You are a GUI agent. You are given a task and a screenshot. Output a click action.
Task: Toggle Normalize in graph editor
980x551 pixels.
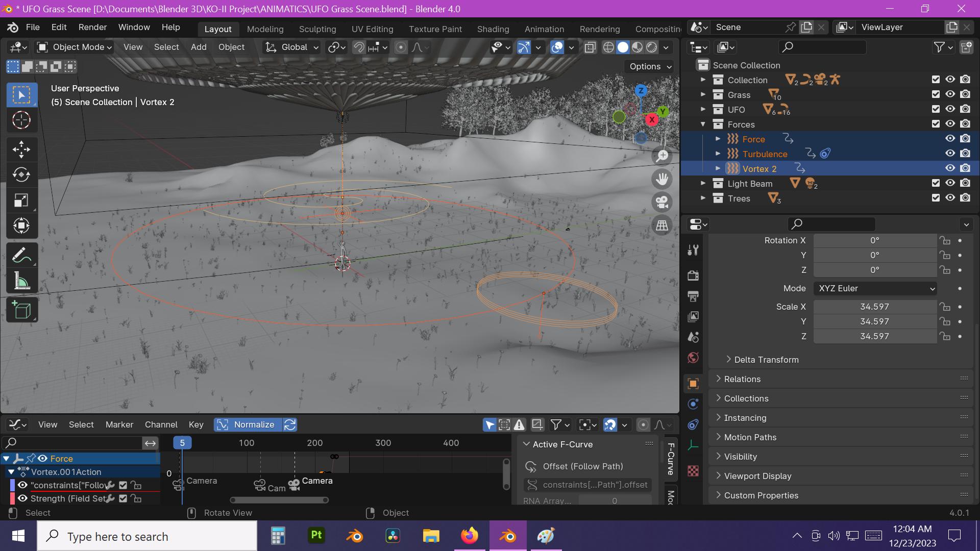tap(248, 424)
